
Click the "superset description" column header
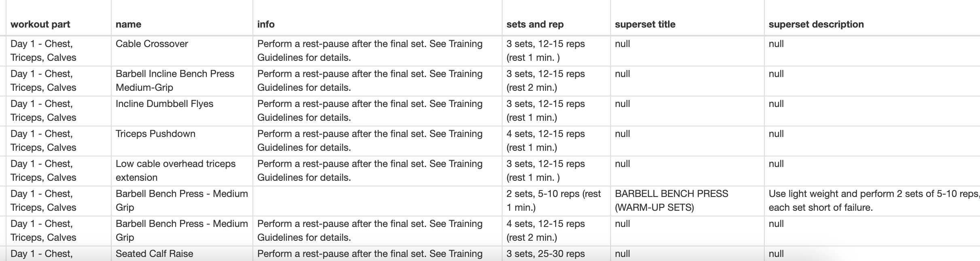(x=816, y=24)
